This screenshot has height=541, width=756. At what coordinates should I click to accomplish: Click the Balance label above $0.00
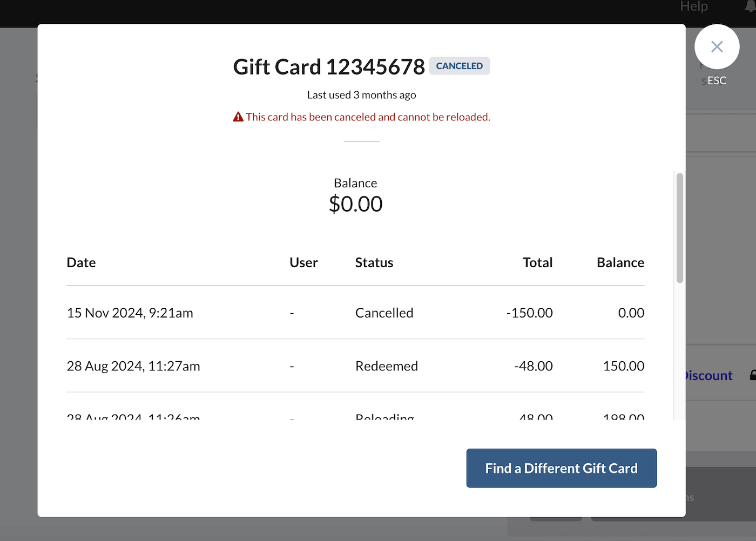355,183
